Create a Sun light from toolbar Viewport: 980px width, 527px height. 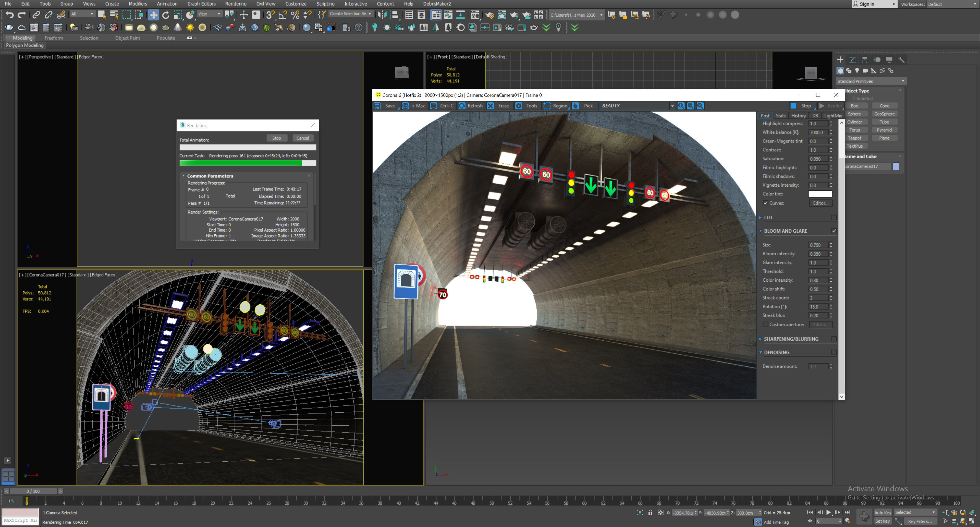[x=190, y=27]
